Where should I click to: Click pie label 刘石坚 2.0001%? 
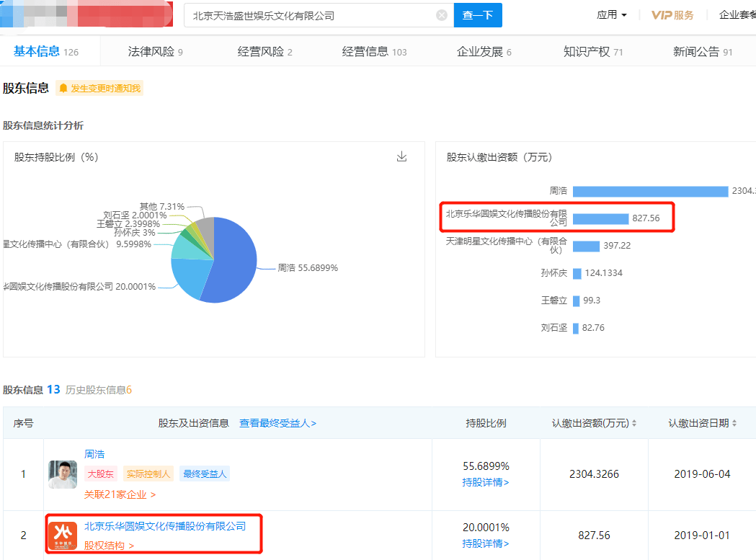pyautogui.click(x=135, y=215)
